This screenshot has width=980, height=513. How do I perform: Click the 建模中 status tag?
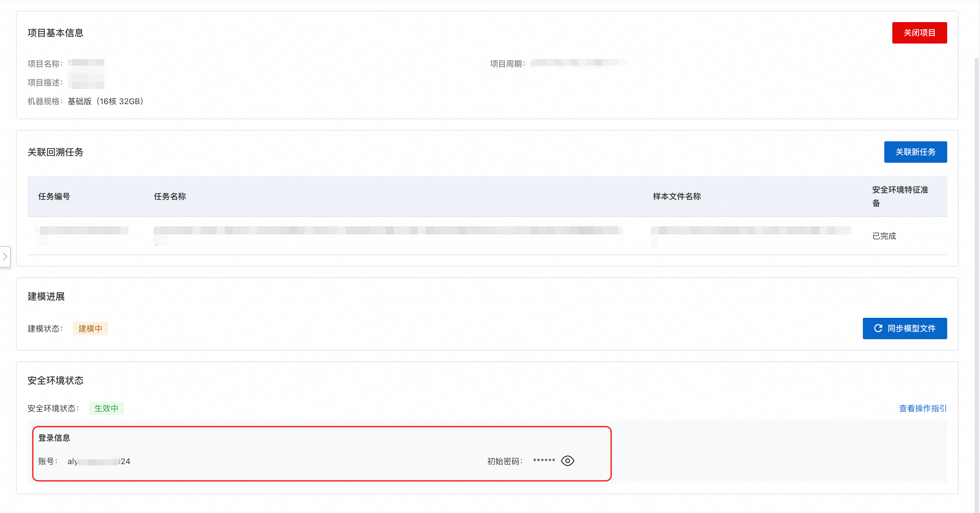click(90, 328)
